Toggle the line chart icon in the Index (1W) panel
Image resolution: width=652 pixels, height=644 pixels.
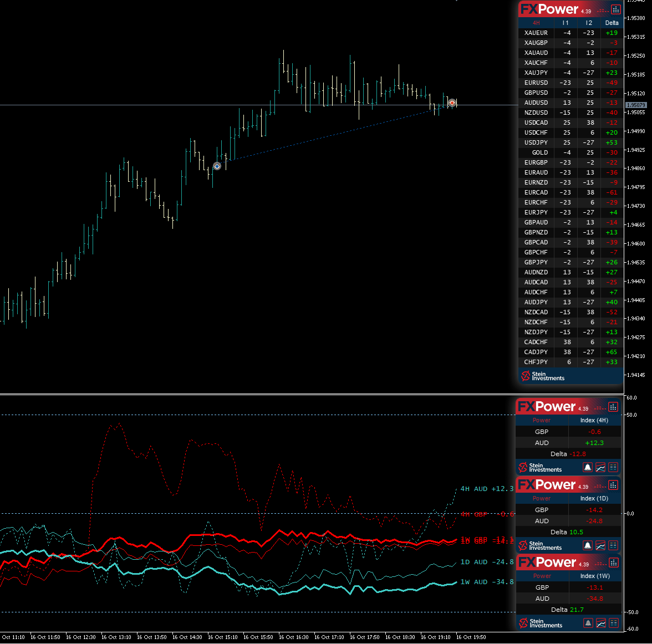(x=601, y=623)
